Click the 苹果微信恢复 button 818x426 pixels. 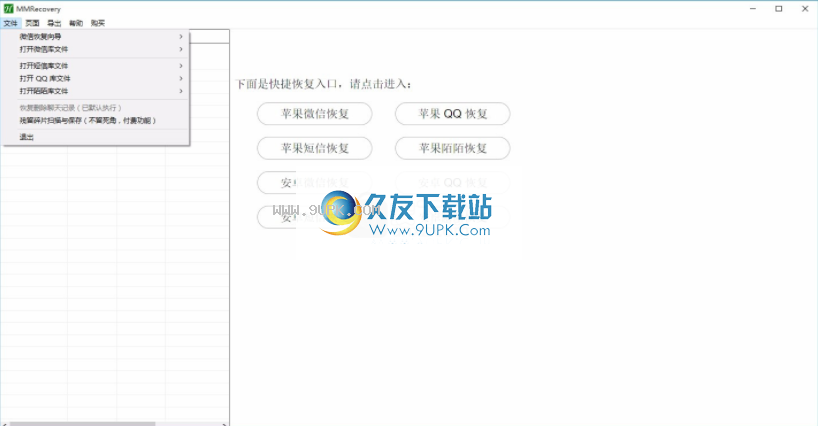[315, 114]
